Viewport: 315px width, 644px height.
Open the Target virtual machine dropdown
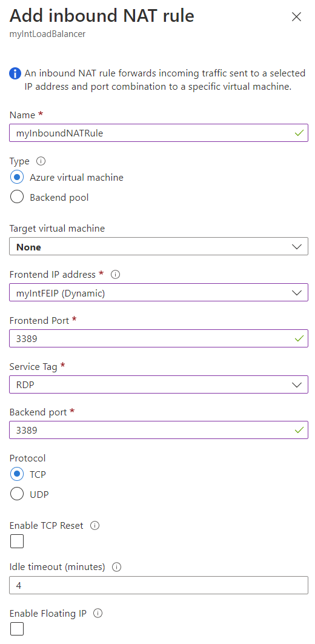coord(159,246)
